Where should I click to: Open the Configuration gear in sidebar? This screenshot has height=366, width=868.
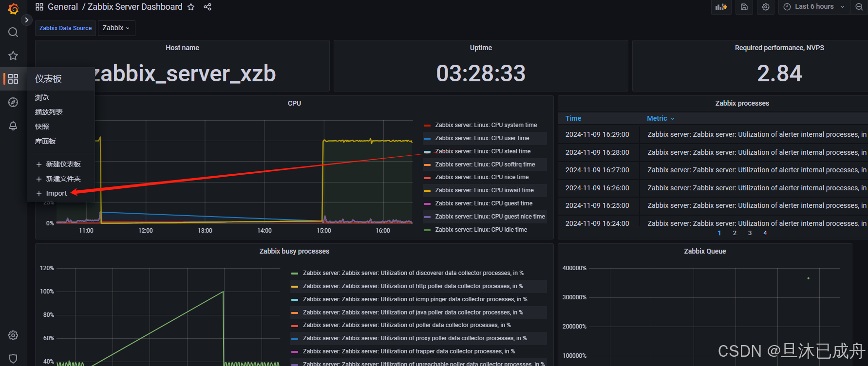tap(13, 335)
